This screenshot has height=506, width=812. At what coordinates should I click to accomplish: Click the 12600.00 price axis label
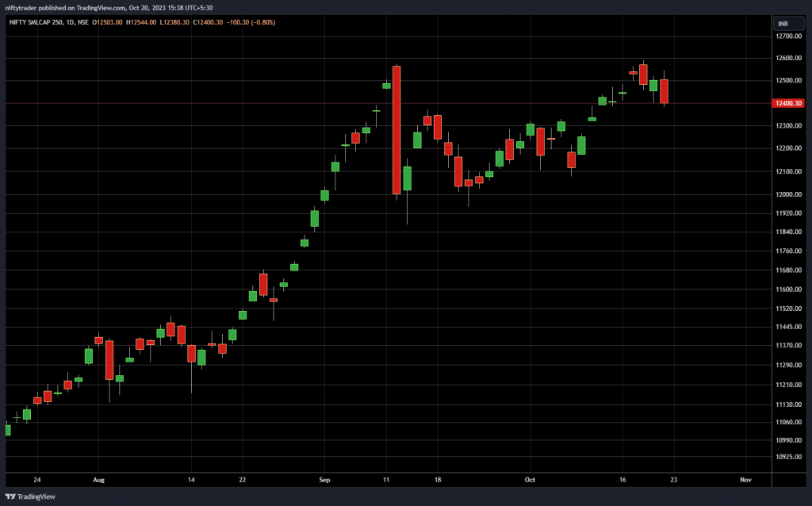click(x=789, y=58)
